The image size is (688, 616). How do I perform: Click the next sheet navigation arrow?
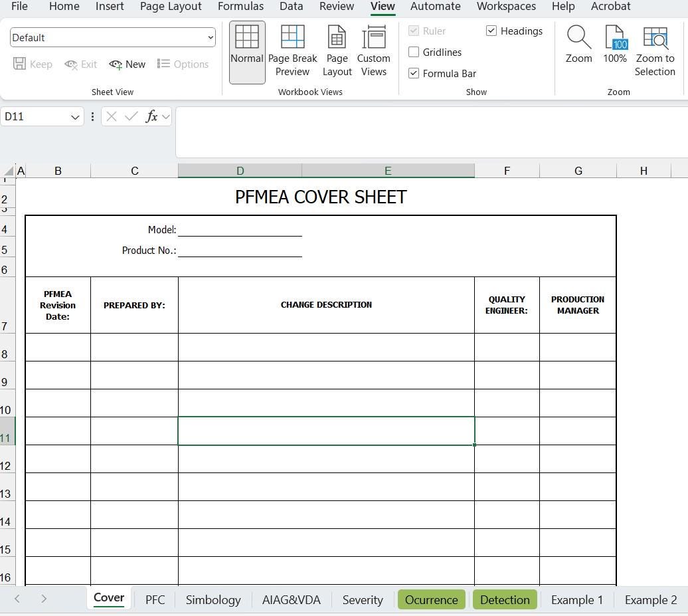pos(43,599)
